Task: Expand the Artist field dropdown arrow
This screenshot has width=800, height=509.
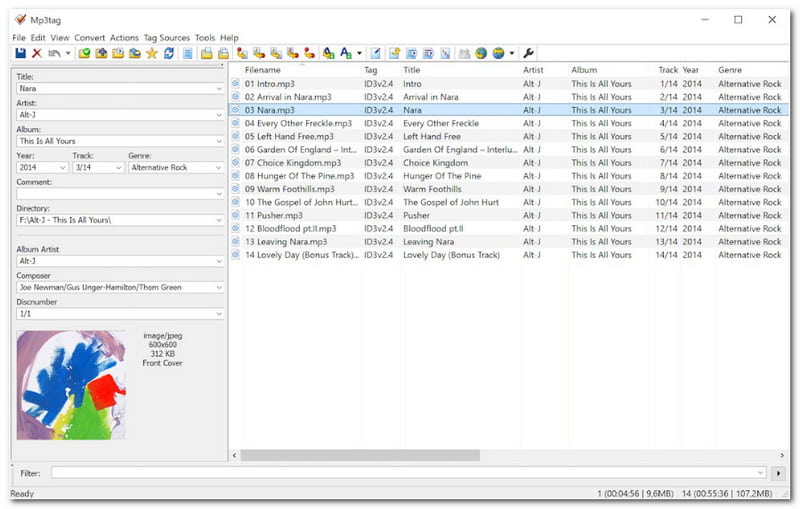Action: tap(219, 115)
